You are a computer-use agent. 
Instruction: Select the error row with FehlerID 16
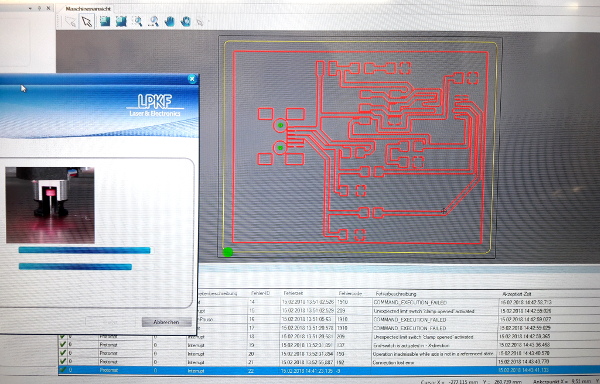pos(398,319)
